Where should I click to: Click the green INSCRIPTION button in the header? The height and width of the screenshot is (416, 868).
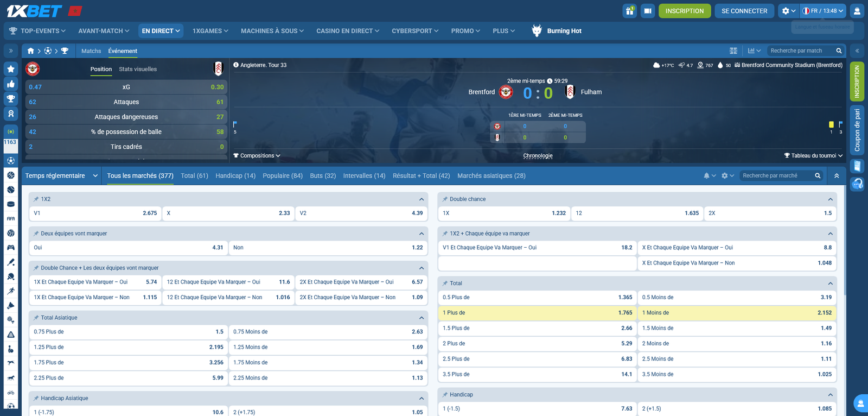685,11
